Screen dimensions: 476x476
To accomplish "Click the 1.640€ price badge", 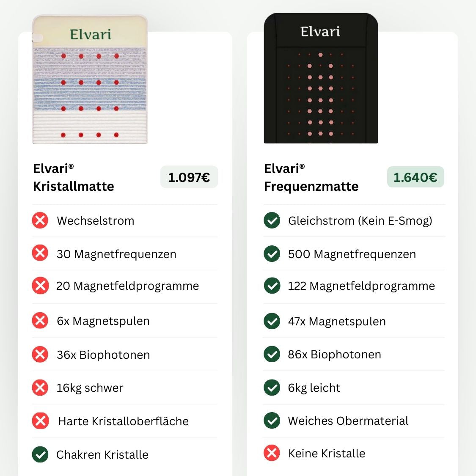I will pyautogui.click(x=415, y=177).
